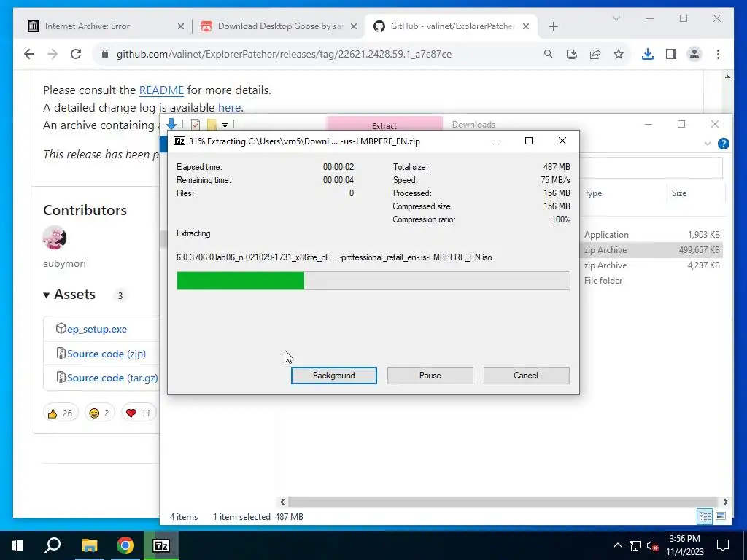Image resolution: width=747 pixels, height=560 pixels.
Task: Select the Application 1,903 KB row
Action: 651,234
